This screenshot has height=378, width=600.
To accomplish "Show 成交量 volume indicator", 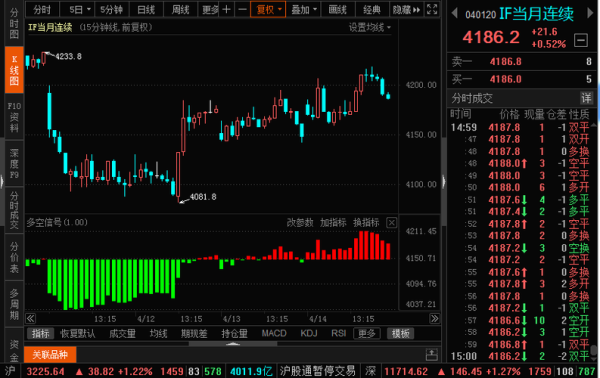I will [122, 333].
